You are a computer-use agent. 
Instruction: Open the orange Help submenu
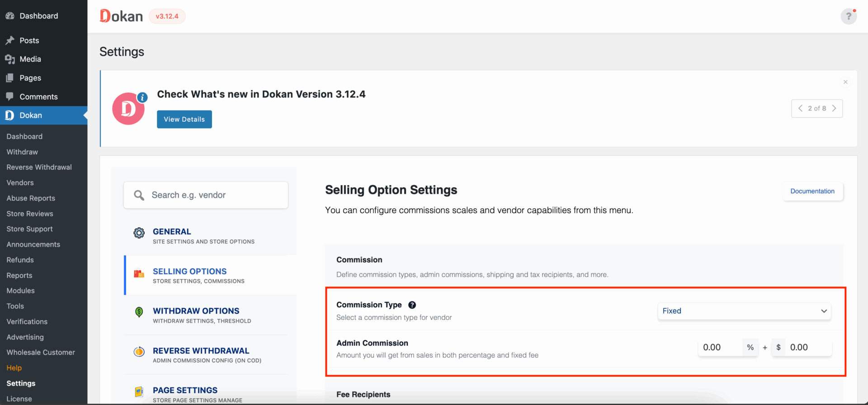(14, 368)
